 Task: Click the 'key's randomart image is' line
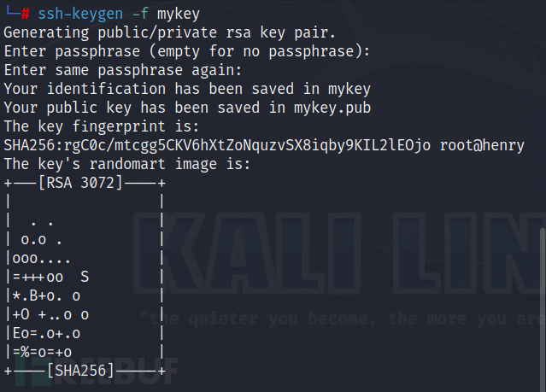(127, 164)
